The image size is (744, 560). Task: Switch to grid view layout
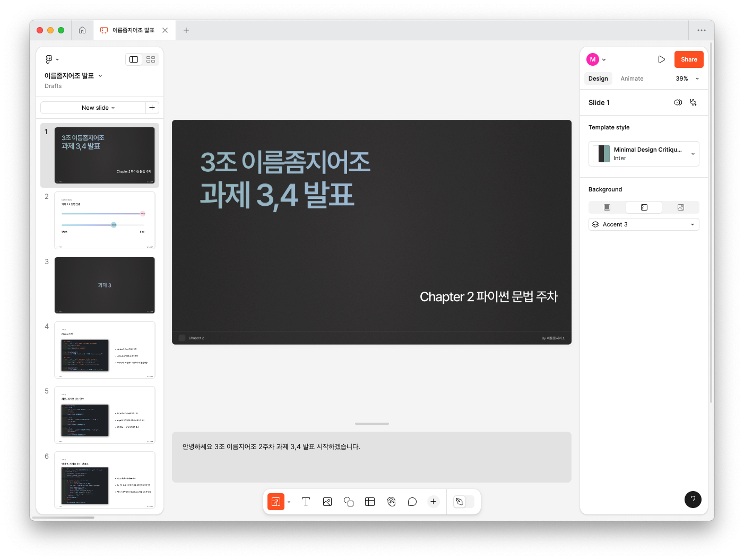(151, 59)
